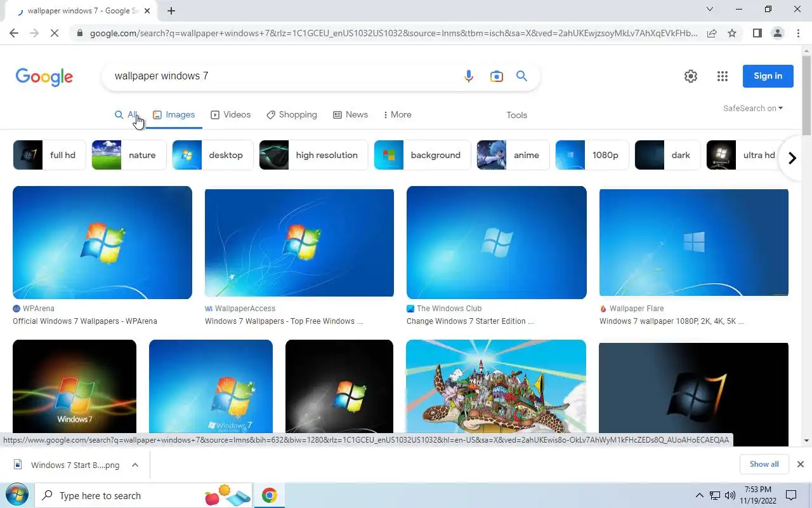812x508 pixels.
Task: Show hidden system tray icons
Action: [x=699, y=495]
